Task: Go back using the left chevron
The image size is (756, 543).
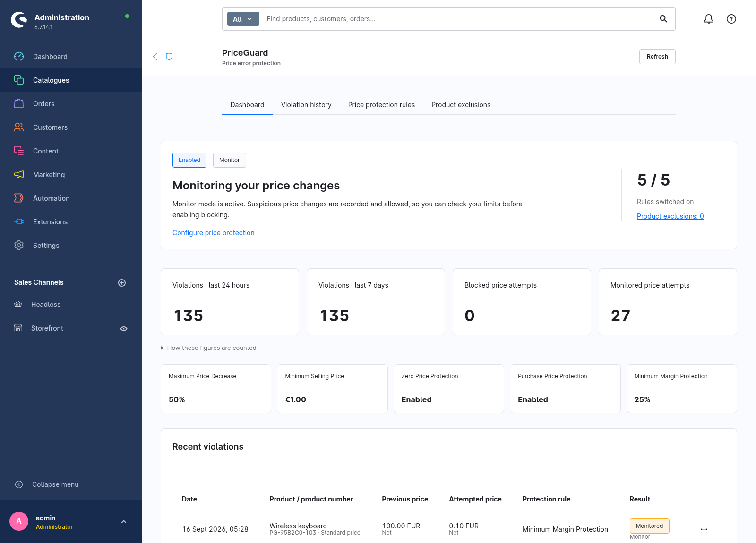Action: [155, 57]
